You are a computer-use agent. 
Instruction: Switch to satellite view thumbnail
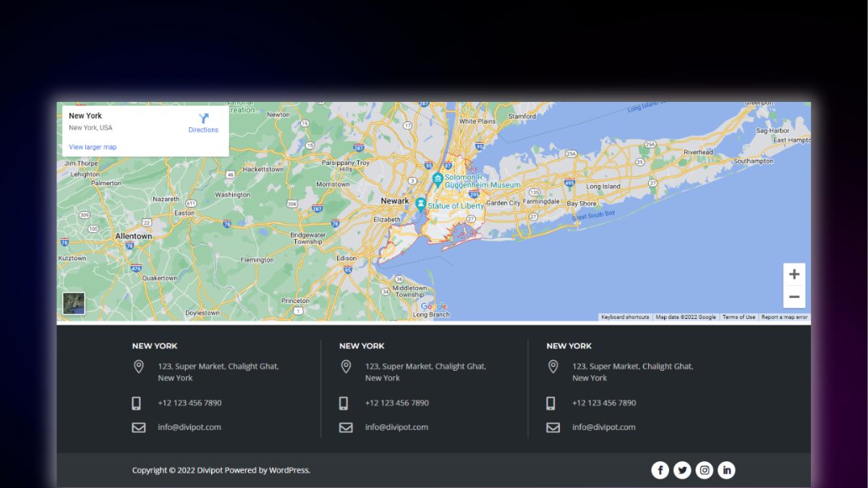[74, 304]
